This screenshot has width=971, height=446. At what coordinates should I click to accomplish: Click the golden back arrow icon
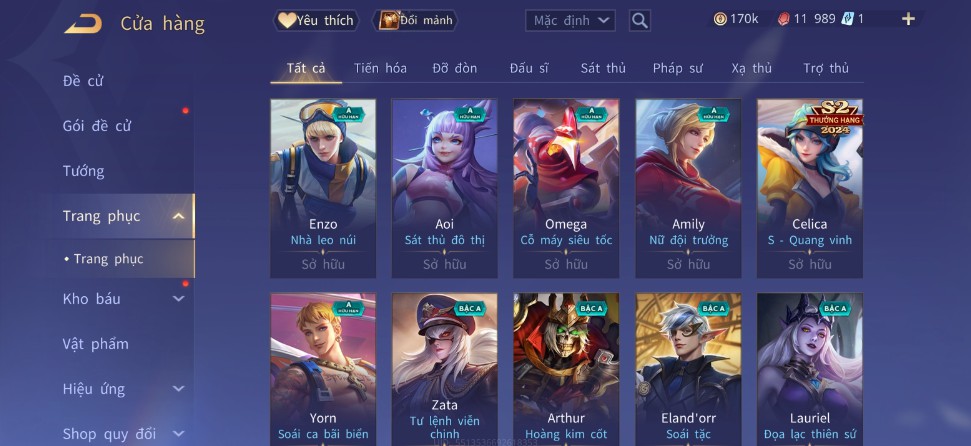click(x=84, y=24)
